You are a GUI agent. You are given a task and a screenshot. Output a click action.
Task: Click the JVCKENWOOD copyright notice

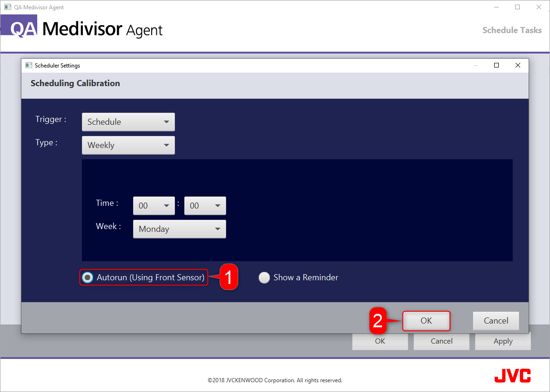pos(275,380)
